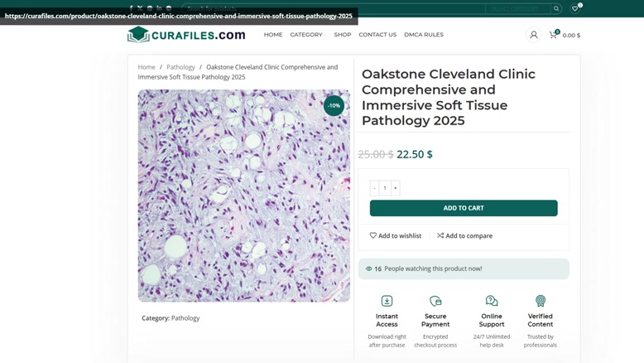This screenshot has height=363, width=644.
Task: Click 'Download right after purchase' text
Action: [x=387, y=341]
